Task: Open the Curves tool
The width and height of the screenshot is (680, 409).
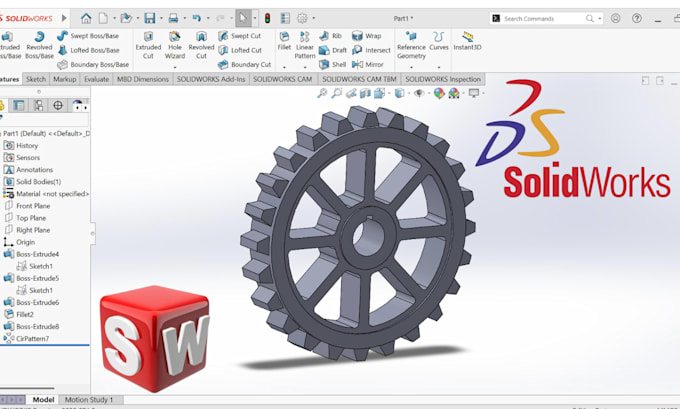Action: (439, 41)
